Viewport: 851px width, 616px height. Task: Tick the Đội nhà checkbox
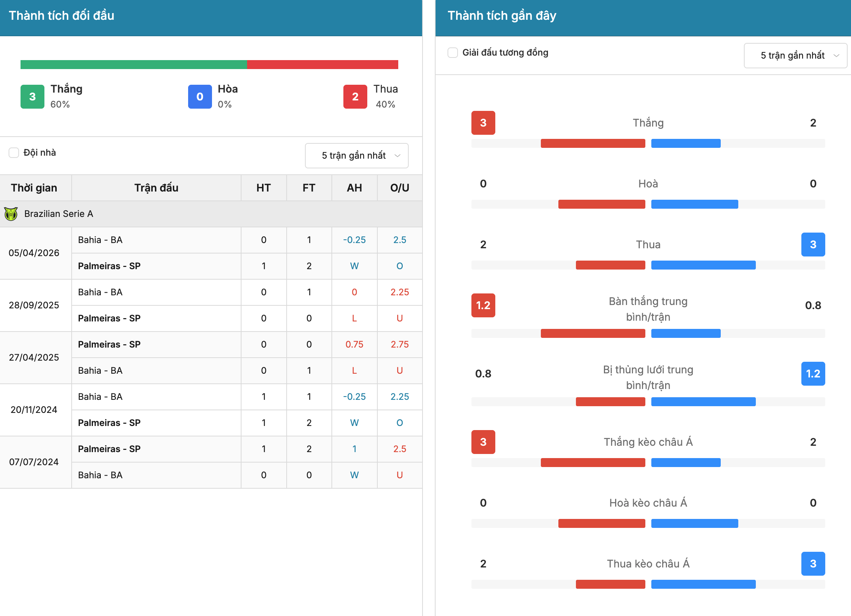click(x=14, y=153)
